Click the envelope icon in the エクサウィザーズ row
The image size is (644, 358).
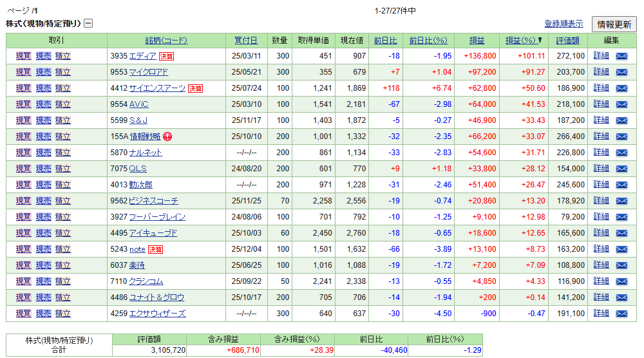coord(621,314)
